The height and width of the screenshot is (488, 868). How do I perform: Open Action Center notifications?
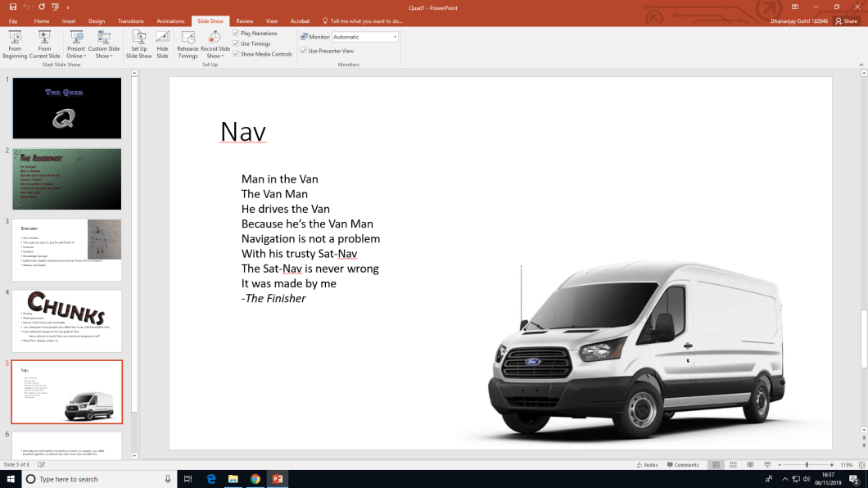(x=854, y=479)
